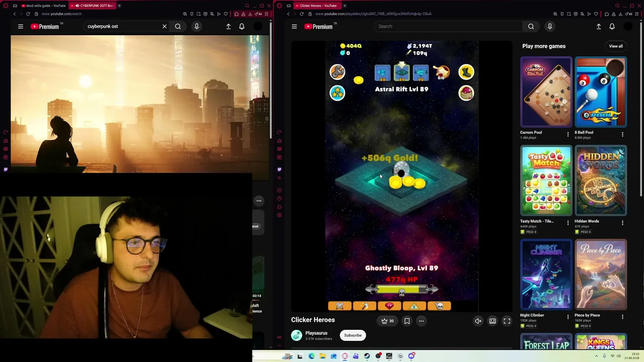This screenshot has height=362, width=644.
Task: Click the pointing hand clickable icon
Action: 441,72
